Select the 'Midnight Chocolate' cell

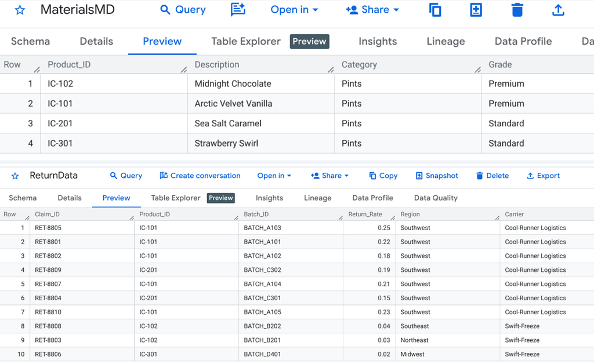tap(261, 83)
